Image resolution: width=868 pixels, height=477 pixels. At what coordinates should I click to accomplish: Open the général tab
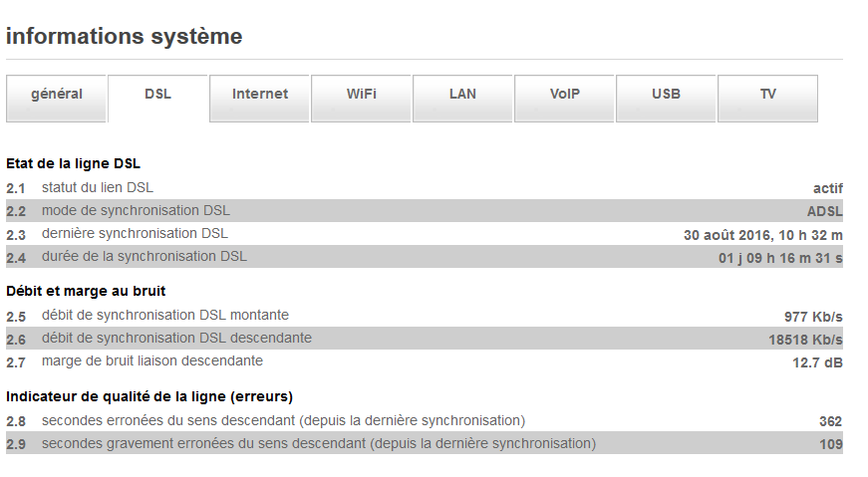57,95
